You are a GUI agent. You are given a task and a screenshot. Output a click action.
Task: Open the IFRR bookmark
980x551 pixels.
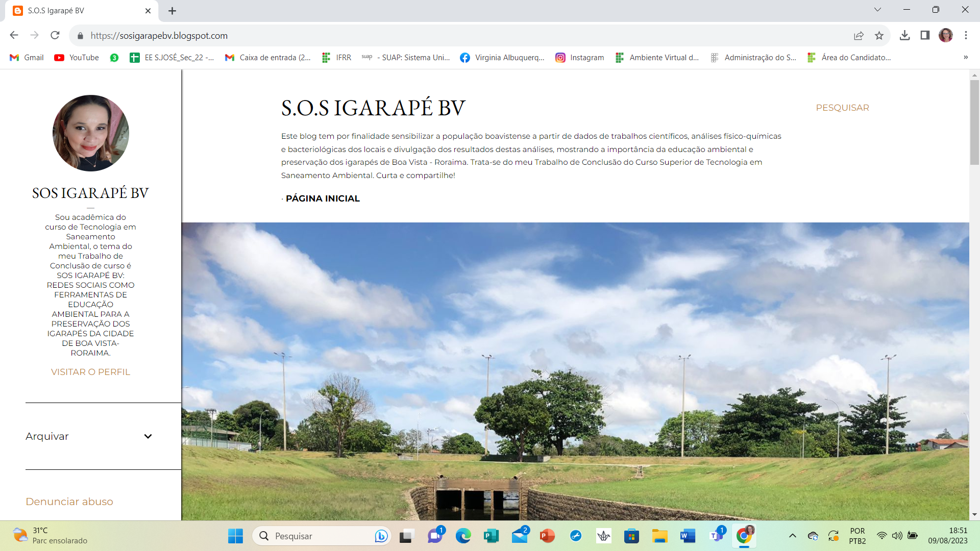point(336,58)
